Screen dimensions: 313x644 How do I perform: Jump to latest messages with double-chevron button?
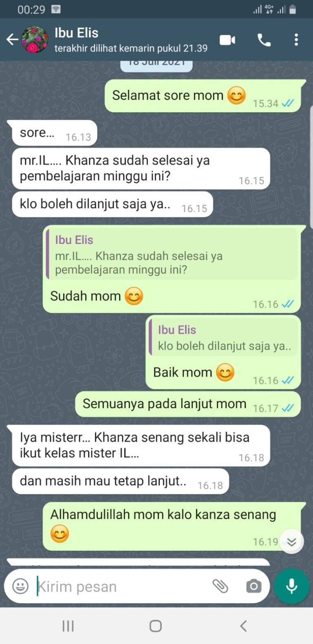(x=291, y=542)
